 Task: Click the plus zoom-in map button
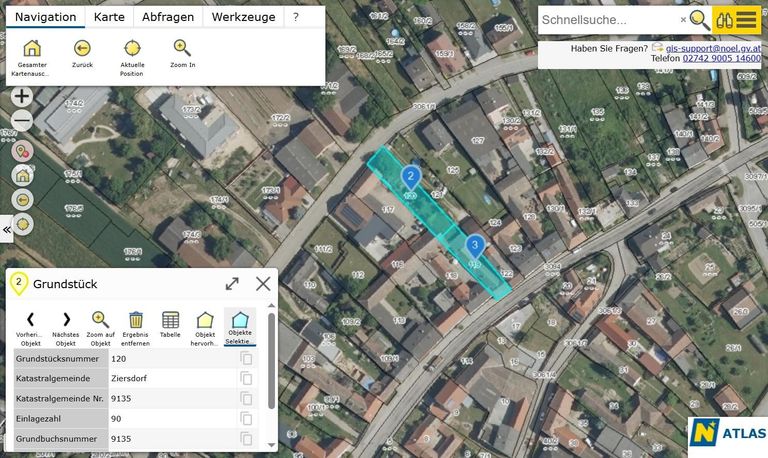[21, 97]
